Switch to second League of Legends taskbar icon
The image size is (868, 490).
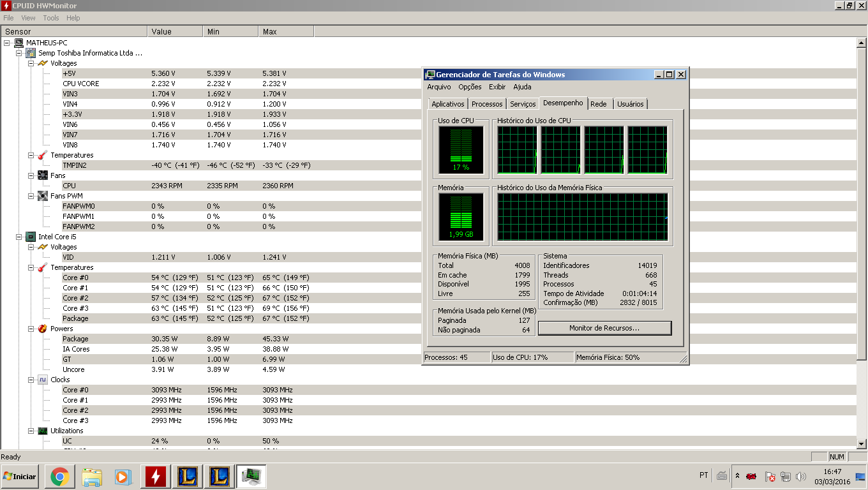(220, 477)
